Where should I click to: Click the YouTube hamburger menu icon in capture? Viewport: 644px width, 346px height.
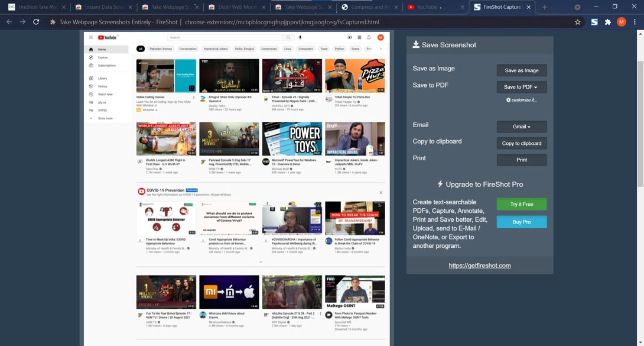(x=91, y=37)
